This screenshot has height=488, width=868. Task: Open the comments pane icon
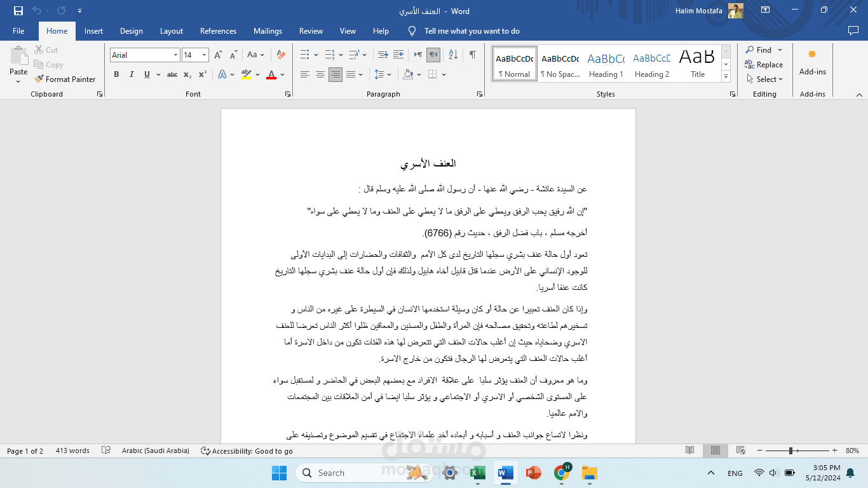coord(853,30)
